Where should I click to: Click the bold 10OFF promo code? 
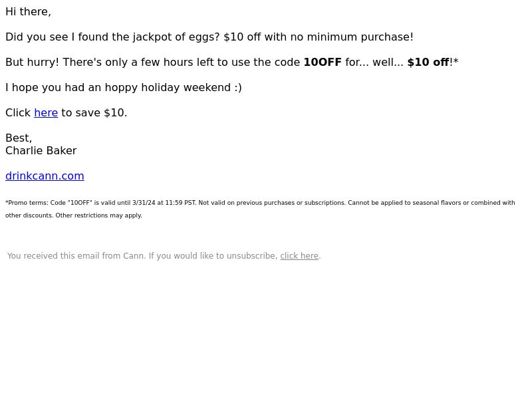tap(323, 62)
